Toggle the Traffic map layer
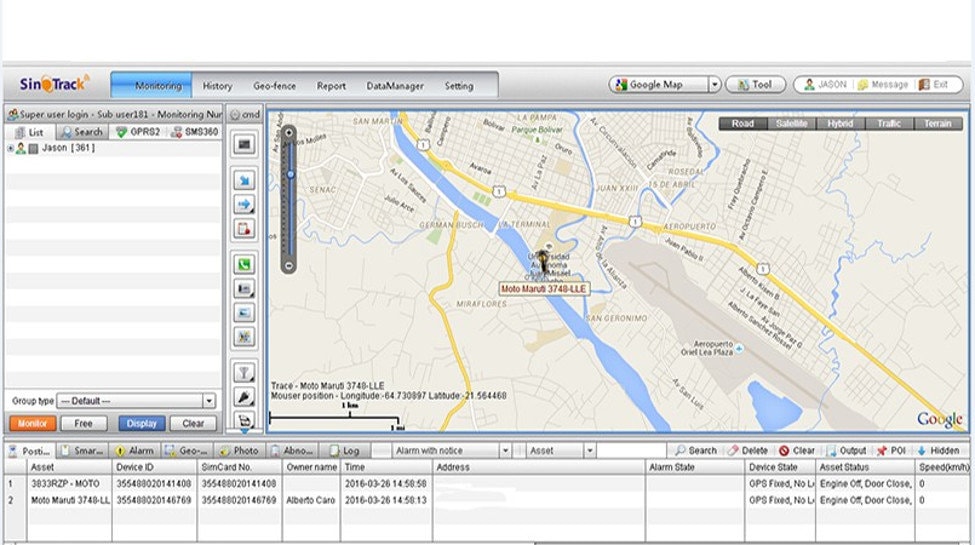975x545 pixels. 889,123
